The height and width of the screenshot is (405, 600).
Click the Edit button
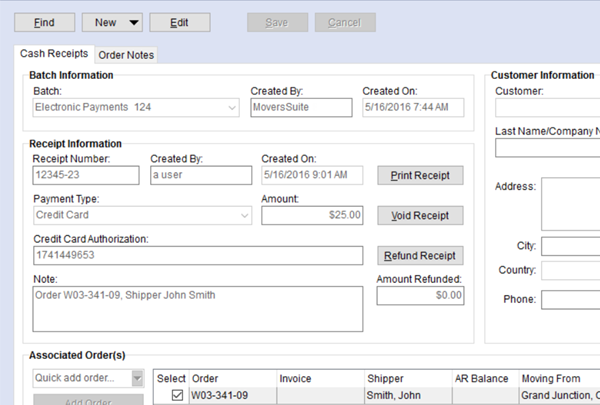[x=179, y=22]
